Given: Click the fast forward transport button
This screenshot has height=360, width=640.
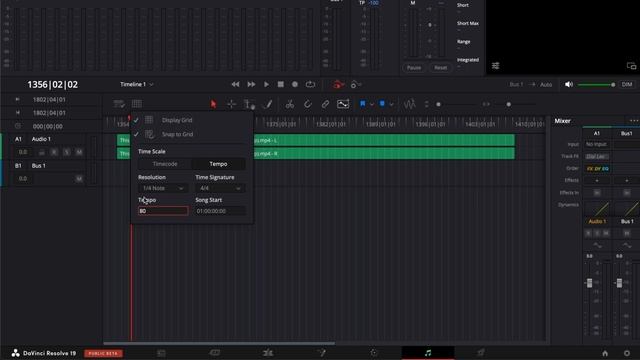Looking at the screenshot, I should pos(251,84).
